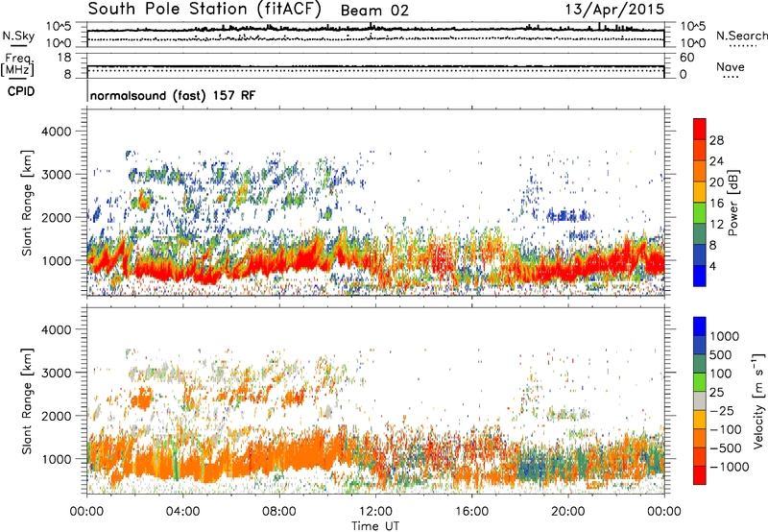This screenshot has height=532, width=768.
Task: Click 'Slant Range [km]' label of the velocity plot
Action: (27, 401)
